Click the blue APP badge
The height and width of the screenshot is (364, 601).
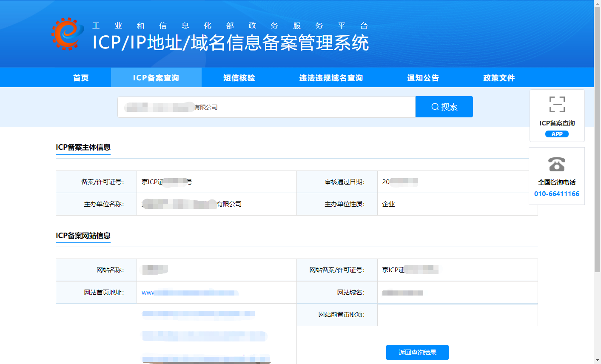(x=557, y=134)
